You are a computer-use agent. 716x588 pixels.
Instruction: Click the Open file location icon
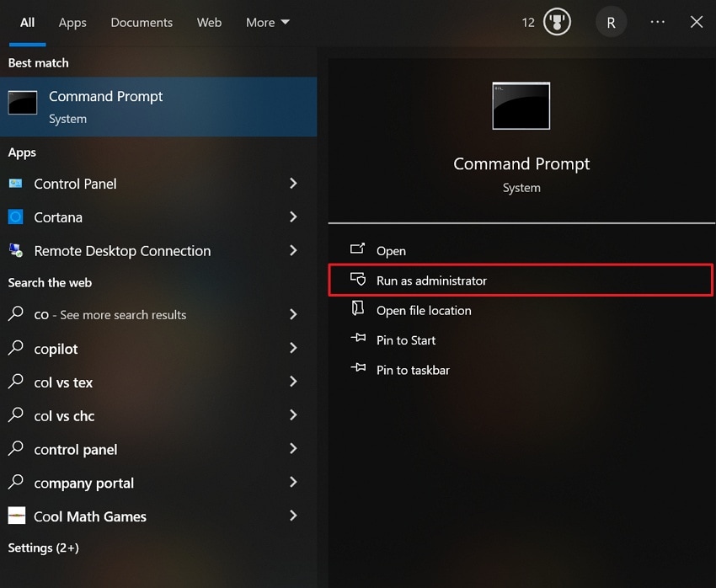point(358,310)
